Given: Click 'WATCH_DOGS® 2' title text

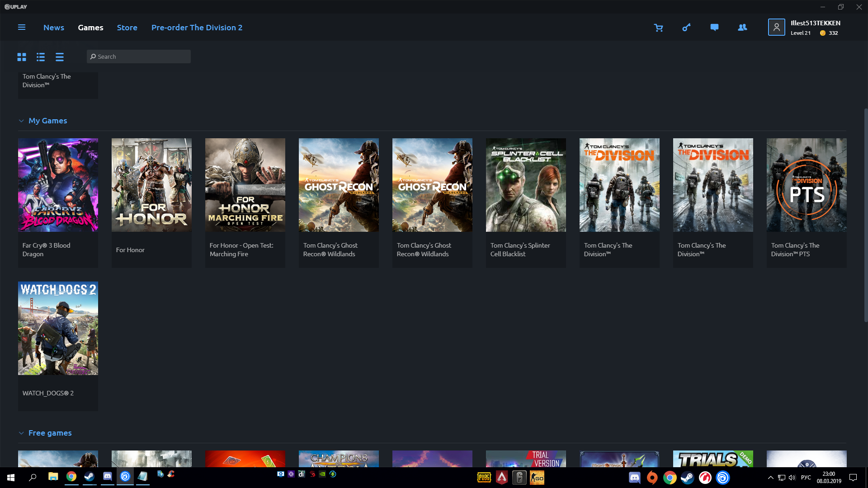Looking at the screenshot, I should (48, 393).
